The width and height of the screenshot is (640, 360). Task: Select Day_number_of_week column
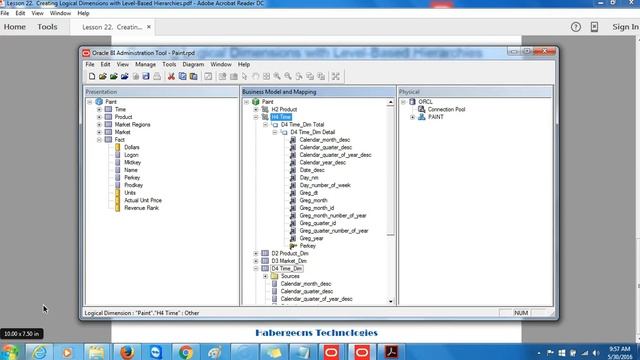coord(325,185)
